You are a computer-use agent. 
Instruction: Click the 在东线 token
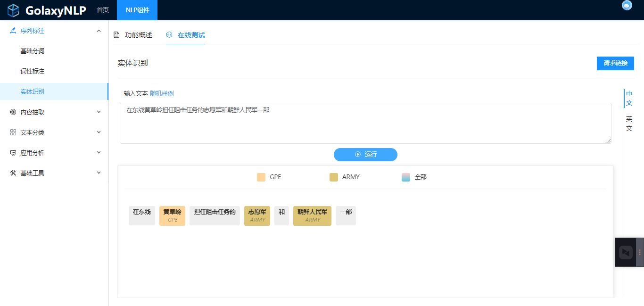(x=142, y=215)
